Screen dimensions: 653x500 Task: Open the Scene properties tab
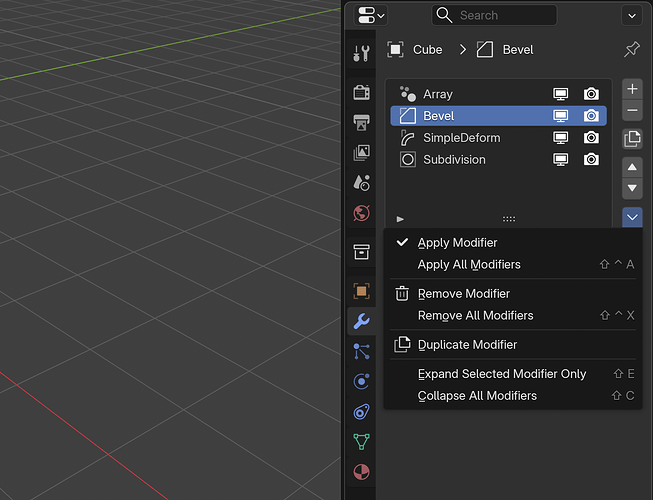(361, 183)
